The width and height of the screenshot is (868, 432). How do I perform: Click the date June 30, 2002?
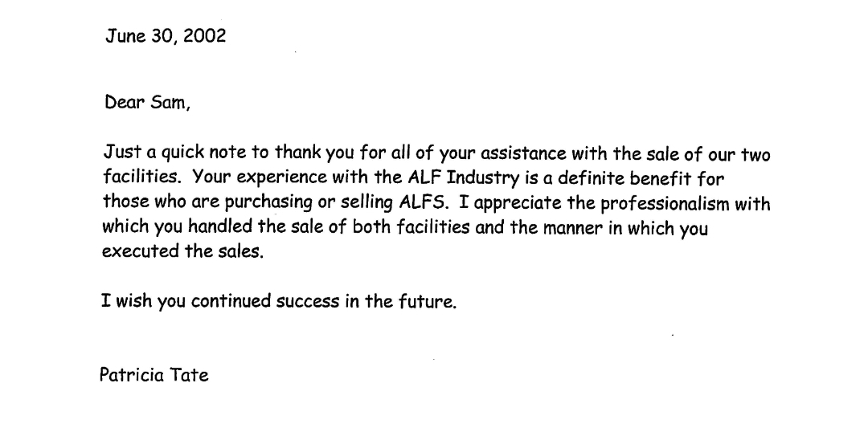(166, 36)
